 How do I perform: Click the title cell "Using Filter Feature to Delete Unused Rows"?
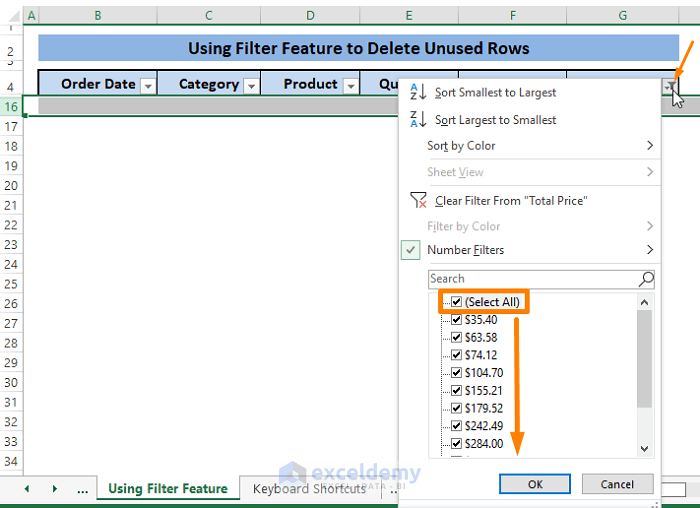coord(358,48)
